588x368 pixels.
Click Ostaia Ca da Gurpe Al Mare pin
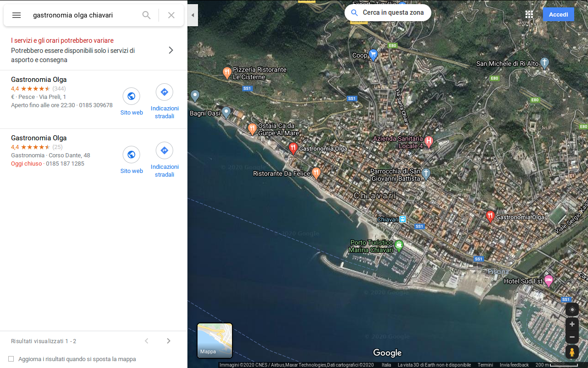coord(252,129)
